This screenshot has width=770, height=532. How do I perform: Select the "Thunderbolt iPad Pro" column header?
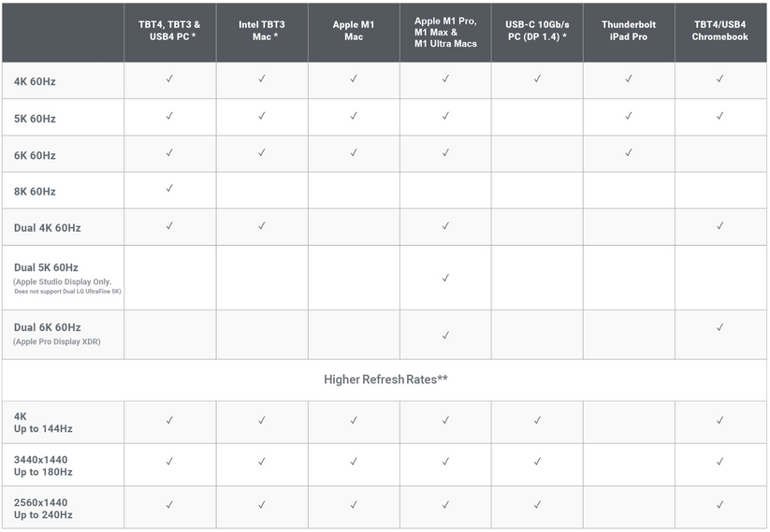pos(629,31)
